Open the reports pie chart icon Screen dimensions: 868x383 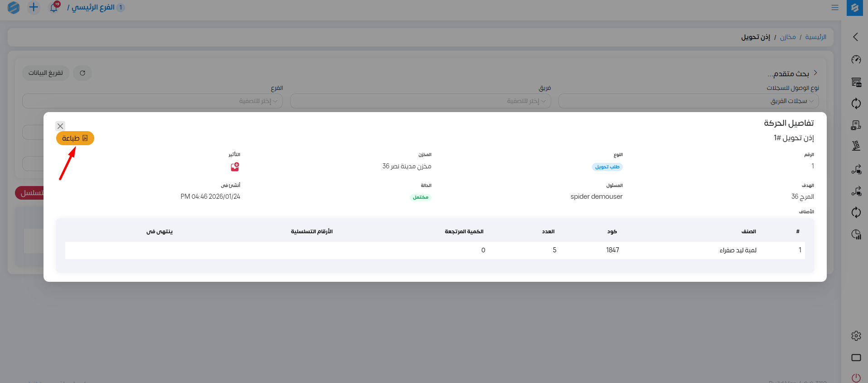tap(856, 234)
